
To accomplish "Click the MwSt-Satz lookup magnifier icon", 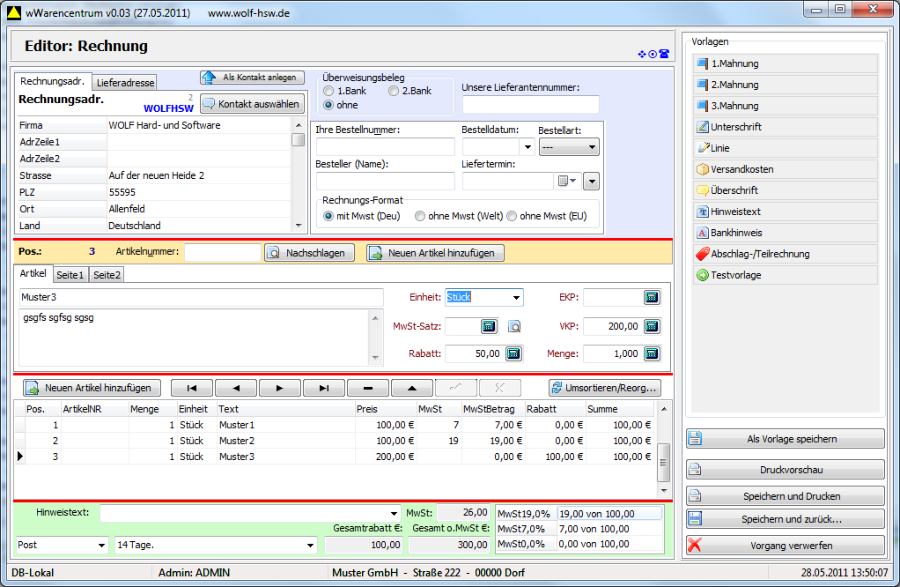I will pos(514,326).
